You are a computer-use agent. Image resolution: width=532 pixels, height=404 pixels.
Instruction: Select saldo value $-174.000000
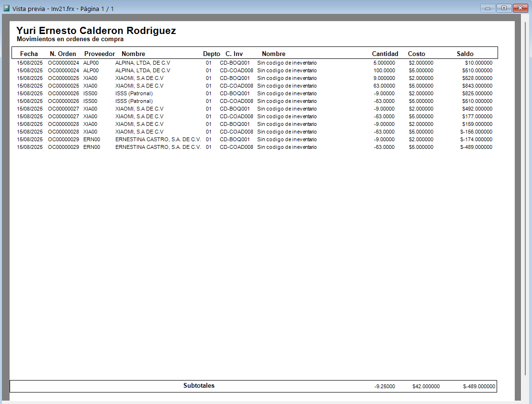476,139
